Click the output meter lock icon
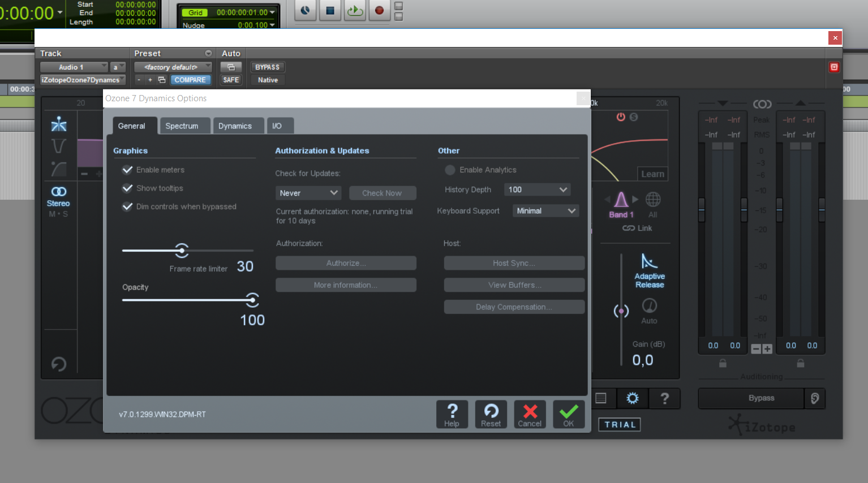This screenshot has height=483, width=868. click(801, 363)
